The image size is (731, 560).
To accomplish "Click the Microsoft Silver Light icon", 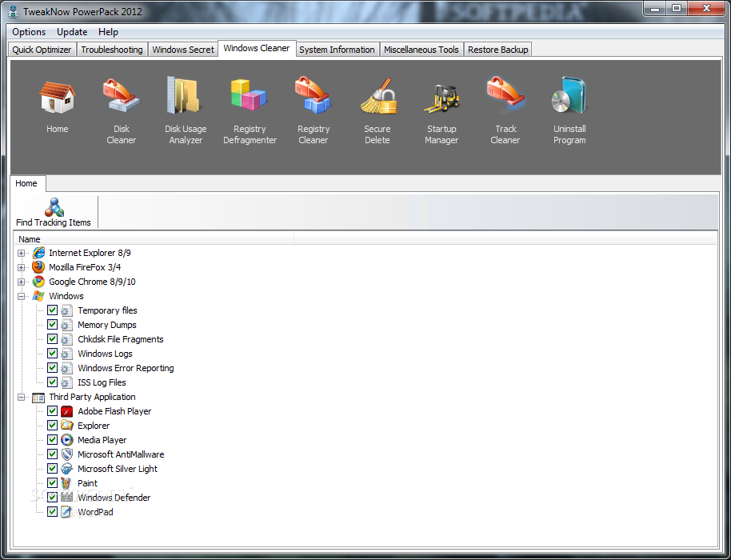I will [67, 469].
